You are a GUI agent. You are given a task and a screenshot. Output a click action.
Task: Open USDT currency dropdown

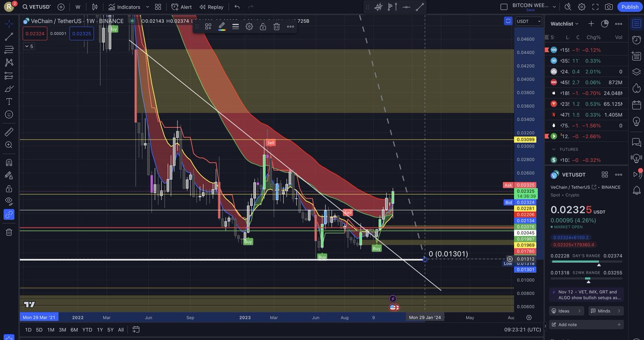click(528, 21)
